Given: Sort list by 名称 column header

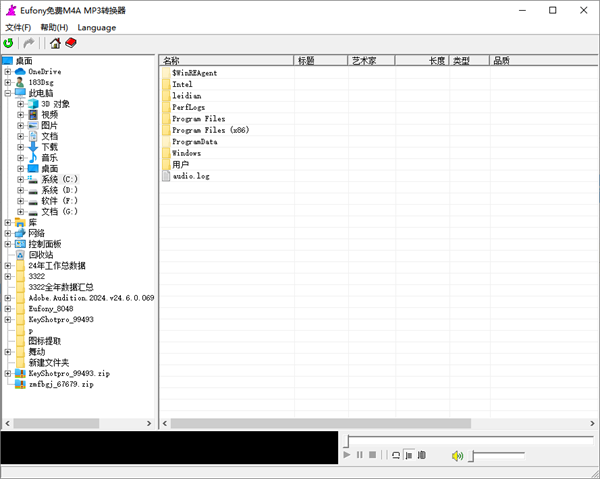Looking at the screenshot, I should point(225,61).
